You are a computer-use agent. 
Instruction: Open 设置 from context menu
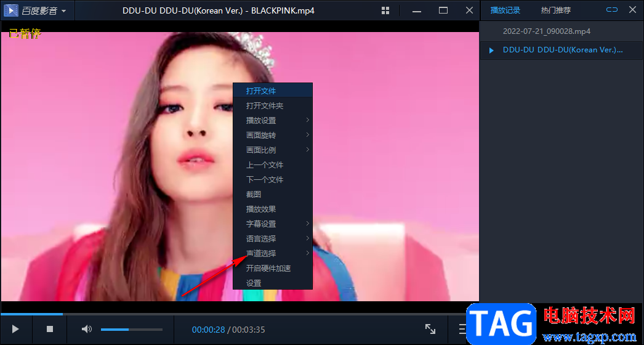coord(273,283)
